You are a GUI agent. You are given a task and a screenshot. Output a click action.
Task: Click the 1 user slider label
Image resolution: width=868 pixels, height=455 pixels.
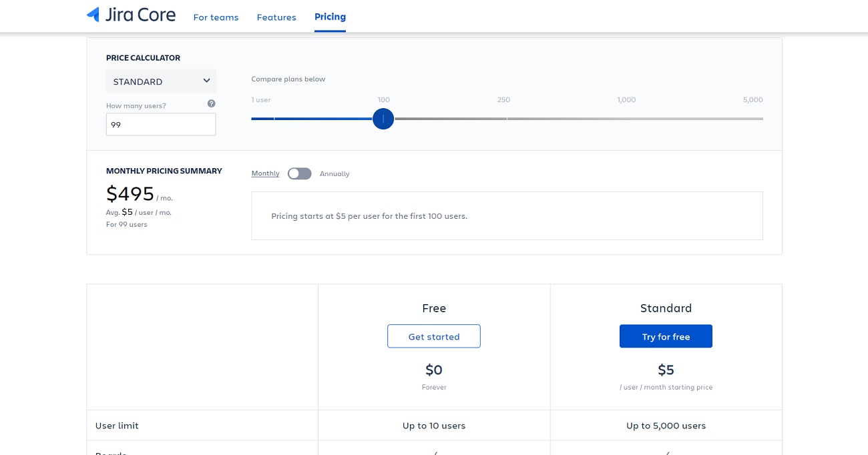coord(261,100)
